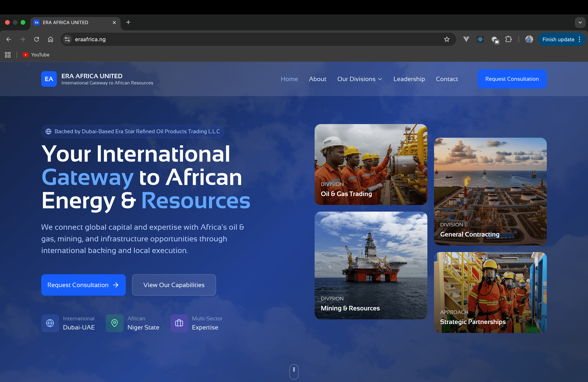Click the reload page icon

37,39
